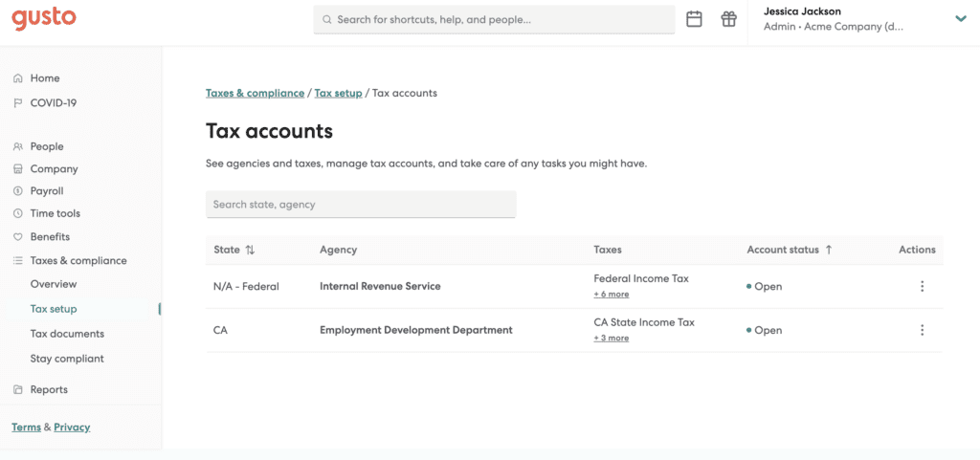Click the Gusto logo

(44, 18)
